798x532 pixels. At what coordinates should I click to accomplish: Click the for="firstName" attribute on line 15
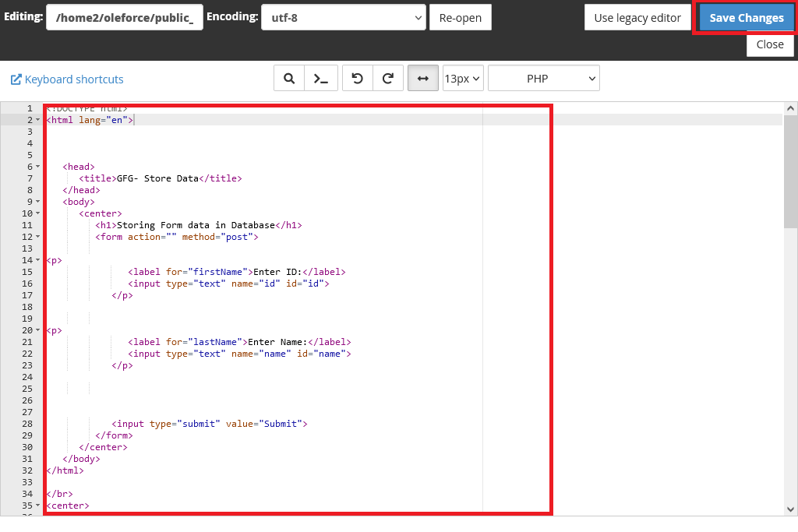tap(207, 272)
